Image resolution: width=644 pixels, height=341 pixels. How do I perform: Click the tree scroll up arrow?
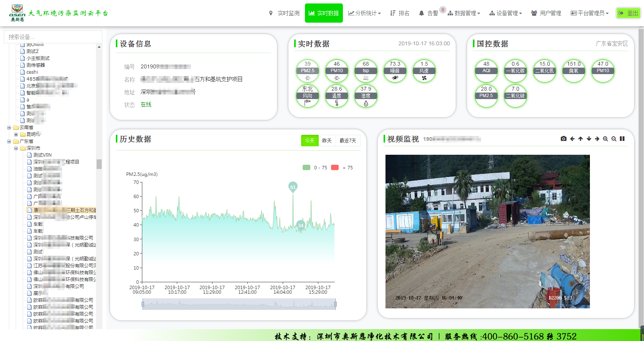[99, 47]
